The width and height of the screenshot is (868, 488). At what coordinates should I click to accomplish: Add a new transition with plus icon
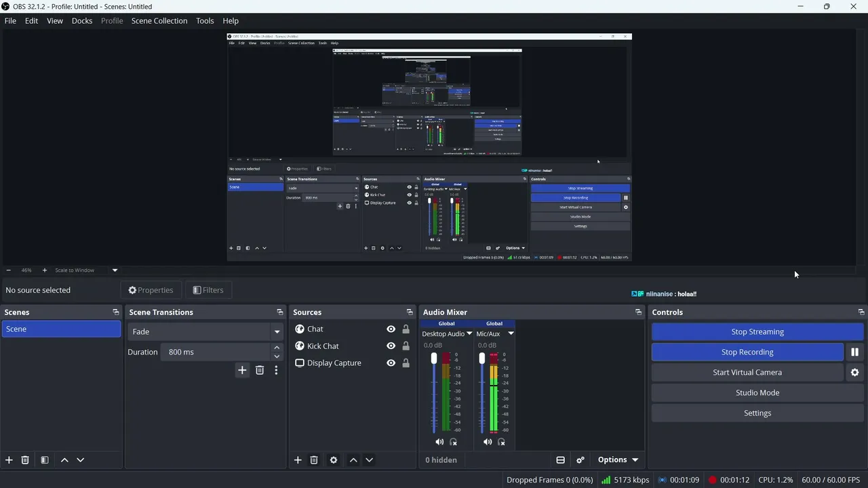(x=242, y=370)
